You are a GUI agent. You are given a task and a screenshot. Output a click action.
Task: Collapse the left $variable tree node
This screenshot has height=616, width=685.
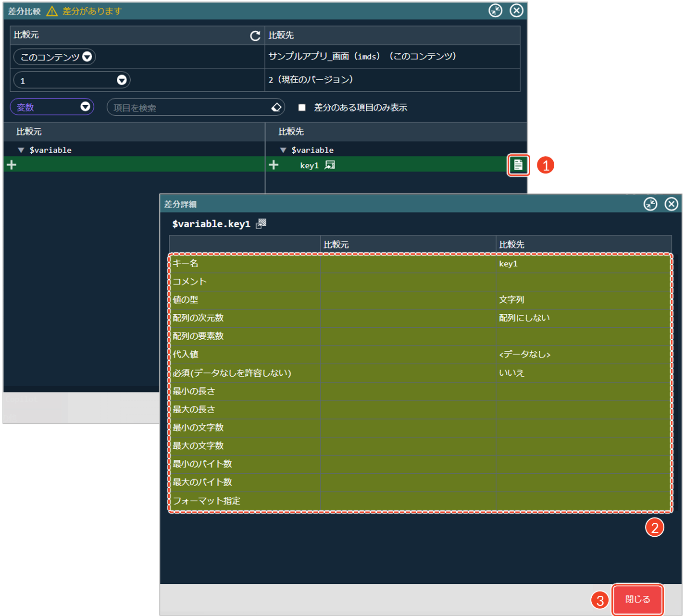pos(21,150)
